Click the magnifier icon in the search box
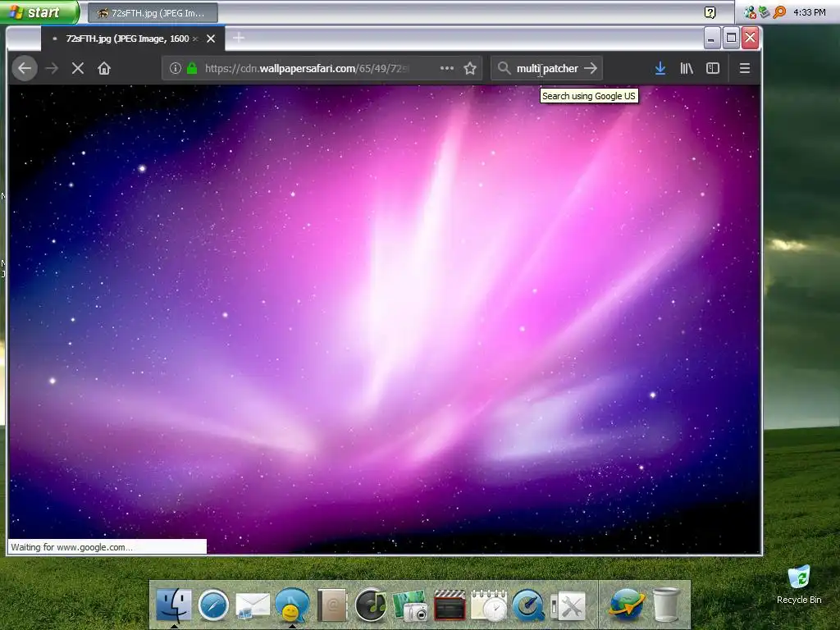Image resolution: width=840 pixels, height=630 pixels. (x=504, y=68)
